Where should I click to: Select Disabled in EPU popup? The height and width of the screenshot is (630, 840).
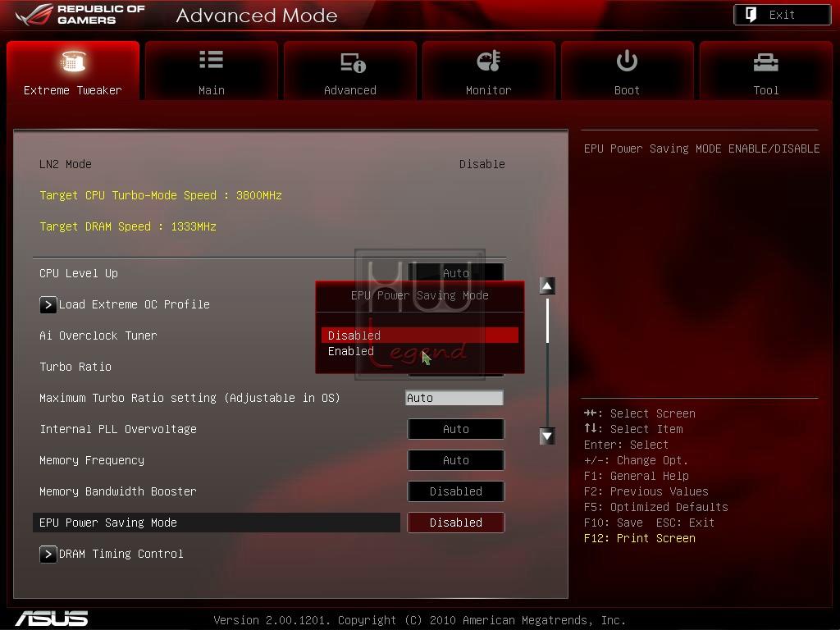(x=420, y=336)
